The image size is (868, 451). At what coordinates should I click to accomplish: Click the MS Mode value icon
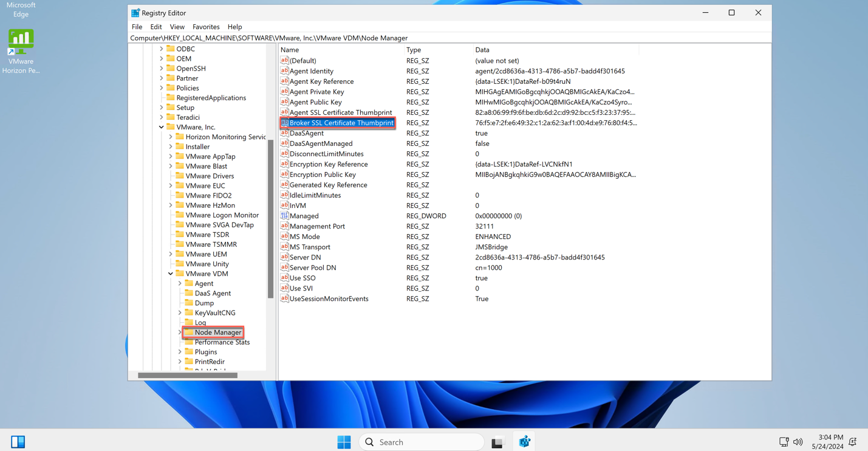coord(284,236)
